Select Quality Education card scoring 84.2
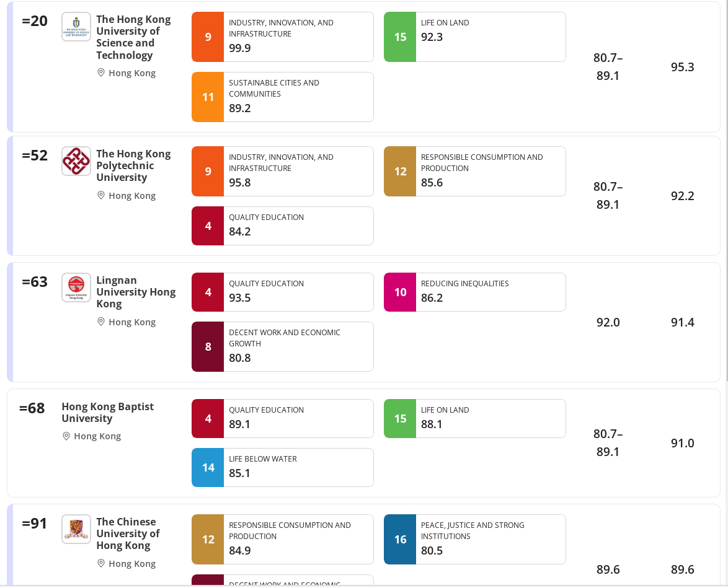Image resolution: width=728 pixels, height=588 pixels. pyautogui.click(x=282, y=226)
